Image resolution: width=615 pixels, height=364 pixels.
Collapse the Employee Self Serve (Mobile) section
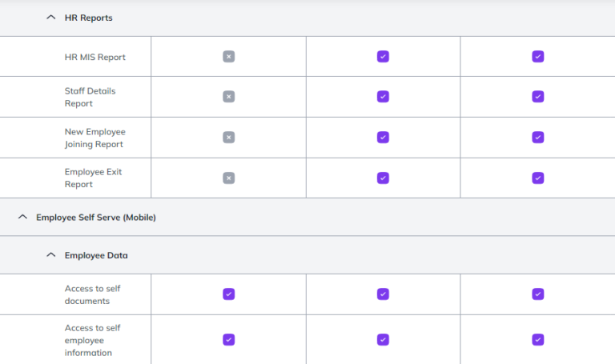22,217
